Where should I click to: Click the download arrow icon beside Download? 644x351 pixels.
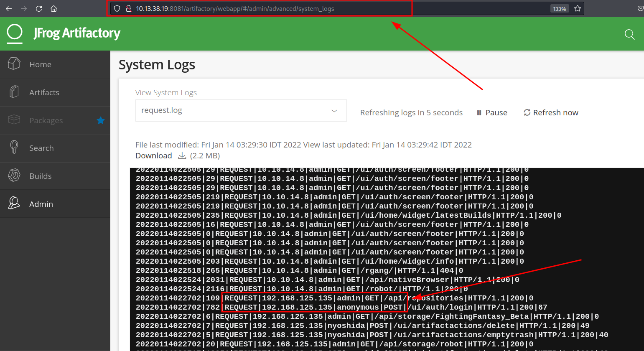click(182, 156)
